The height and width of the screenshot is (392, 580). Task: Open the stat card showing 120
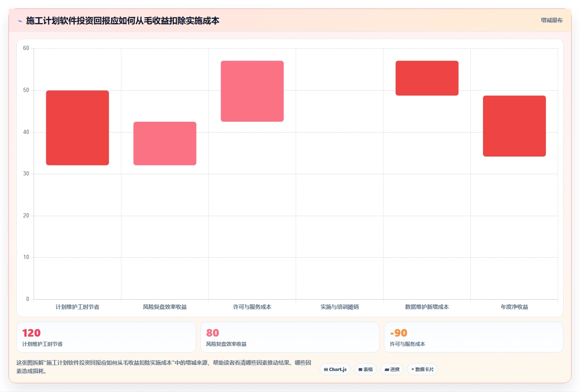click(x=106, y=337)
